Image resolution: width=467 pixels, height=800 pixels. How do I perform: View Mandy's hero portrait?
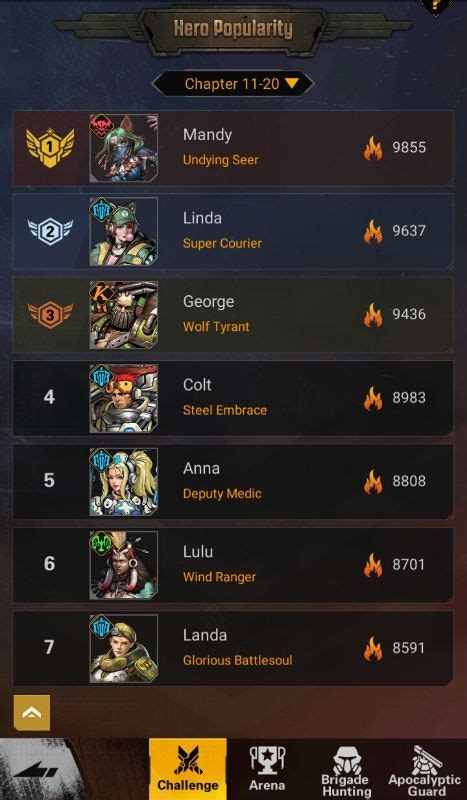point(124,148)
